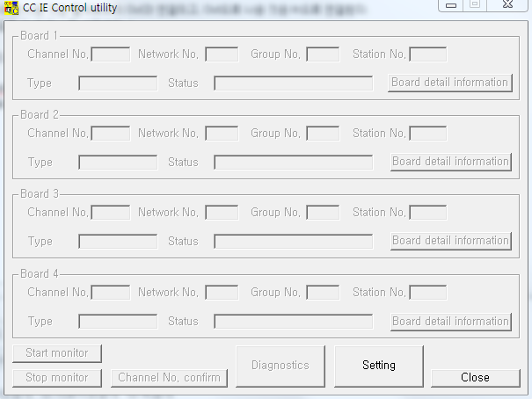Open Board 3 detail information
Screen dimensions: 532x399
(450, 241)
